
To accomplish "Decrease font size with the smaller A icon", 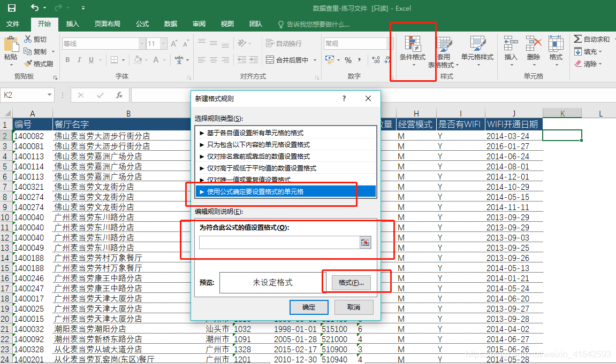I will click(x=186, y=43).
